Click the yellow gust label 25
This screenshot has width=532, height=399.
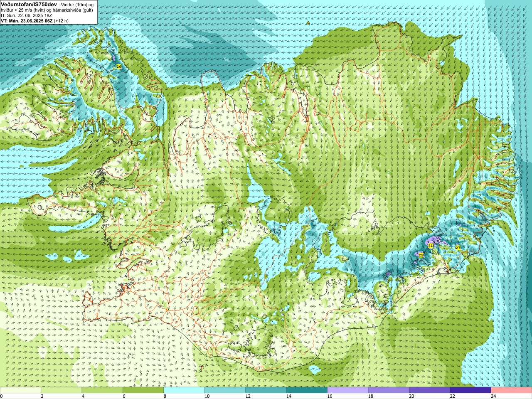(x=421, y=255)
